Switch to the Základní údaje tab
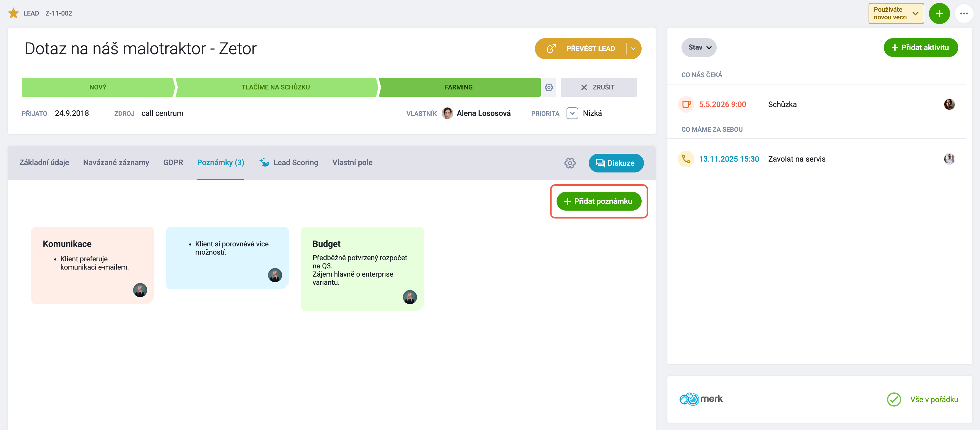 click(x=44, y=162)
